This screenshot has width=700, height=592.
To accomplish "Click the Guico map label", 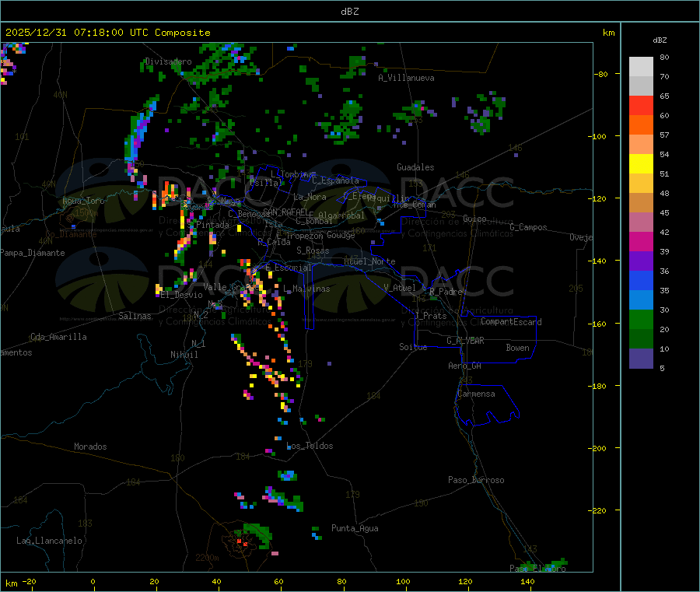I will [x=474, y=219].
